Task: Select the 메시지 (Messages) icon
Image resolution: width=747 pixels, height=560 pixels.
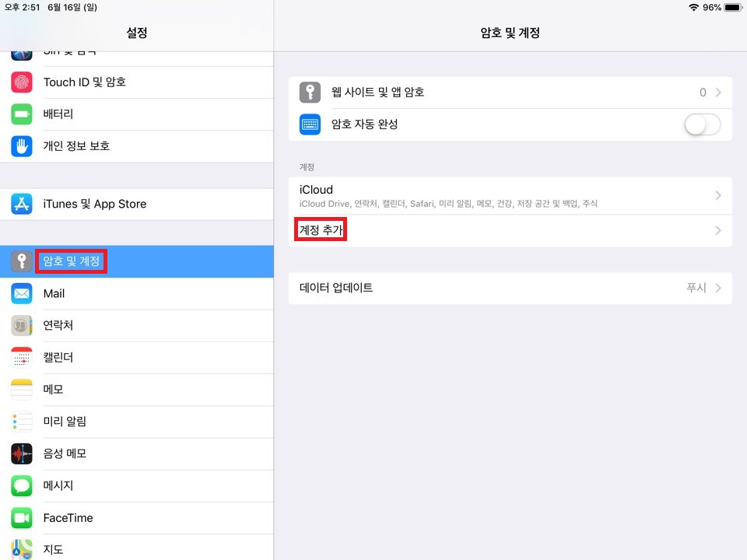Action: 22,485
